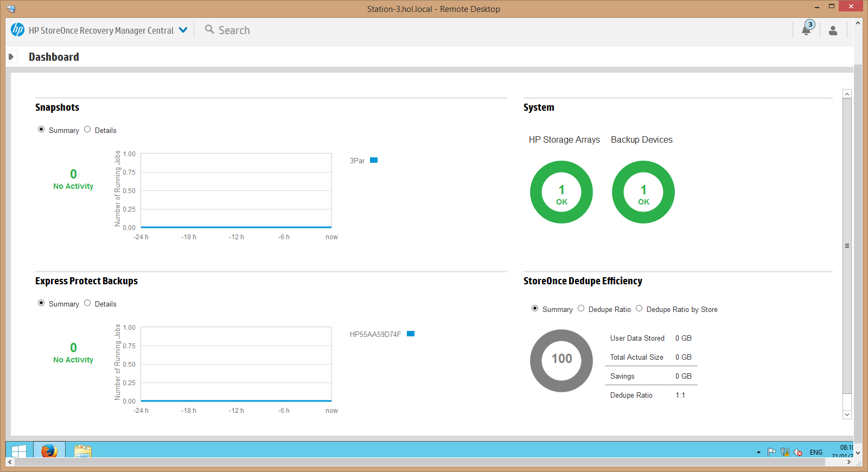Image resolution: width=868 pixels, height=472 pixels.
Task: Select Summary under Express Protect Backups
Action: click(41, 303)
